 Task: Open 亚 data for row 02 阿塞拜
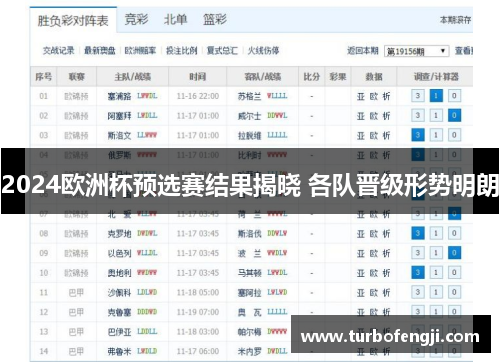pyautogui.click(x=361, y=116)
